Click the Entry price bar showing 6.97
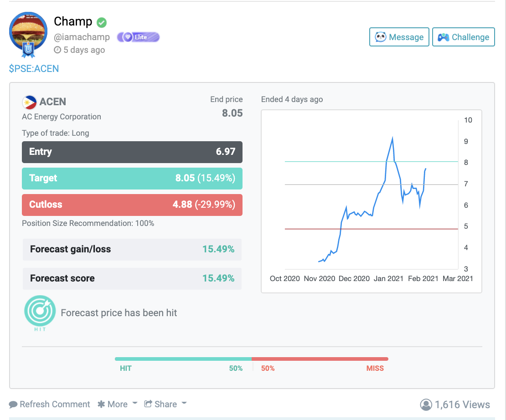 pos(132,152)
